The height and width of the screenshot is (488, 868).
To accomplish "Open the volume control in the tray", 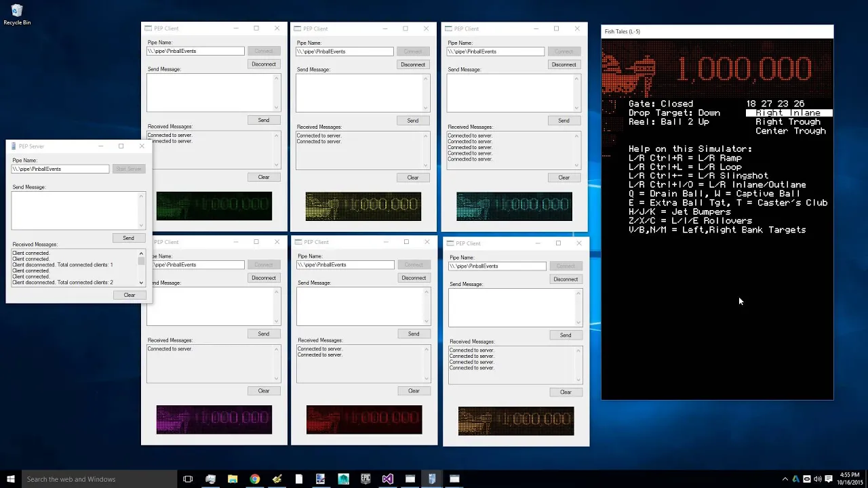I will (817, 479).
